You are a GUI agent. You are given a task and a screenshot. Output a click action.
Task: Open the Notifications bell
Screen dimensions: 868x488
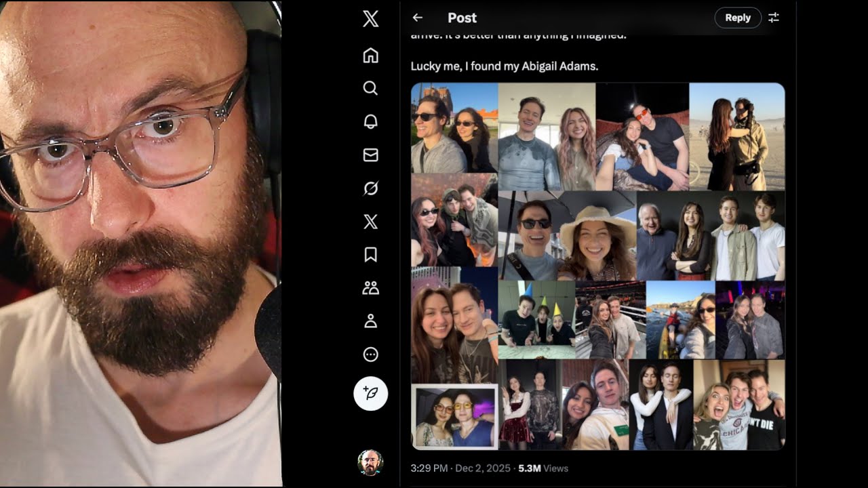(x=370, y=121)
